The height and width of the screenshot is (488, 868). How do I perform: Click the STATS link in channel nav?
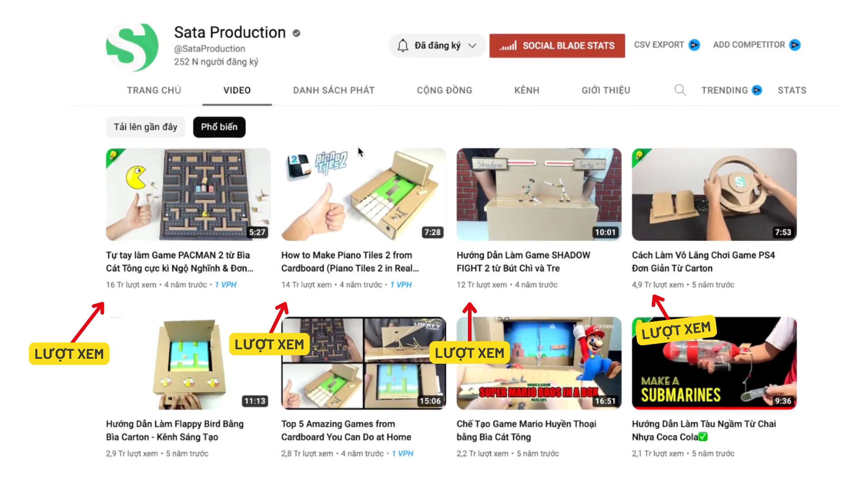[792, 90]
